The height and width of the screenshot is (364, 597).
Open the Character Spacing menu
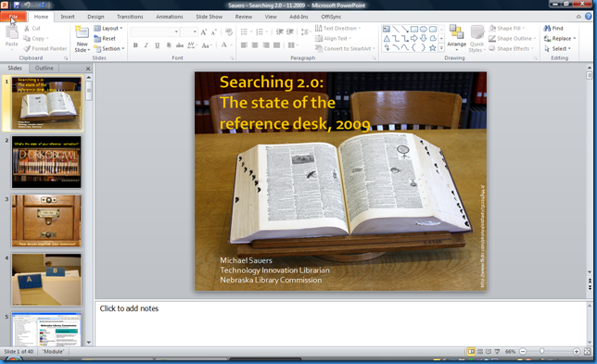[x=192, y=45]
